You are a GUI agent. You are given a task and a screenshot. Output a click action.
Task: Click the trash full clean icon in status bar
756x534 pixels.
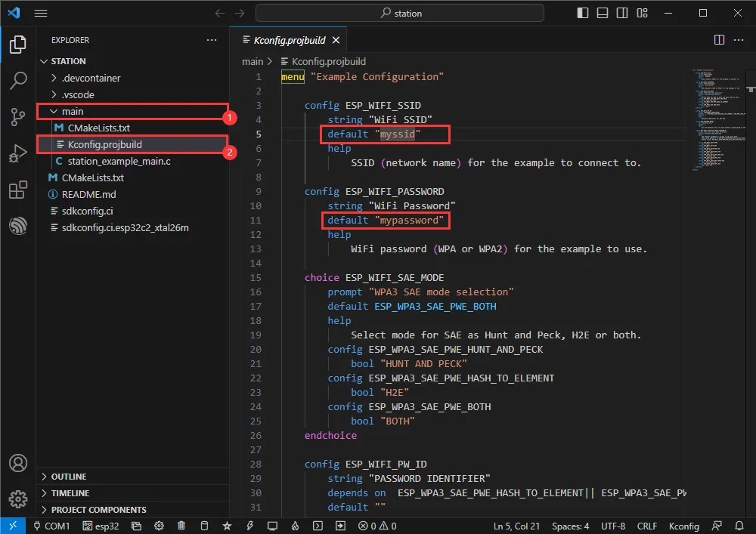(x=181, y=526)
